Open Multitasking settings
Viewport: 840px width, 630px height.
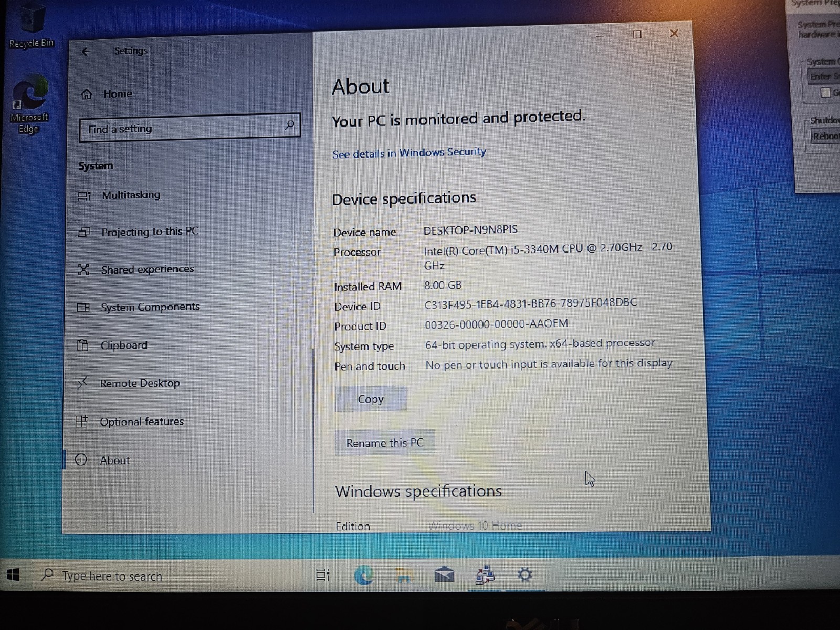(x=131, y=195)
